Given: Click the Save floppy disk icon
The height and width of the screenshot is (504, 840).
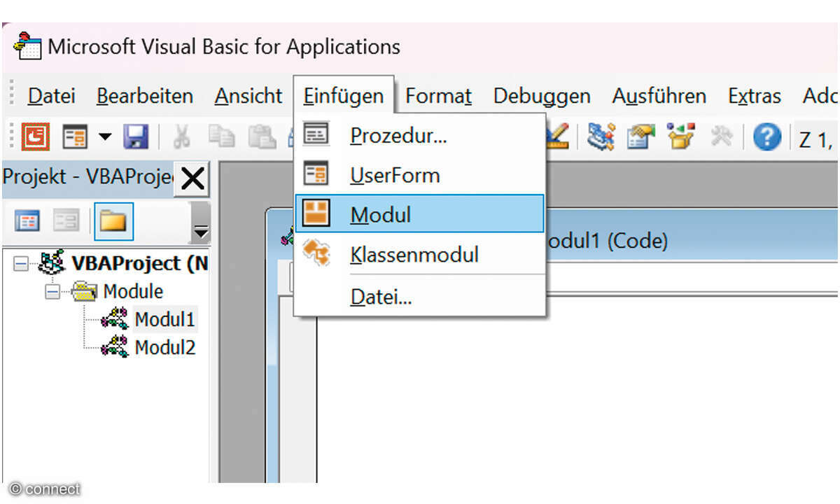Looking at the screenshot, I should tap(136, 136).
